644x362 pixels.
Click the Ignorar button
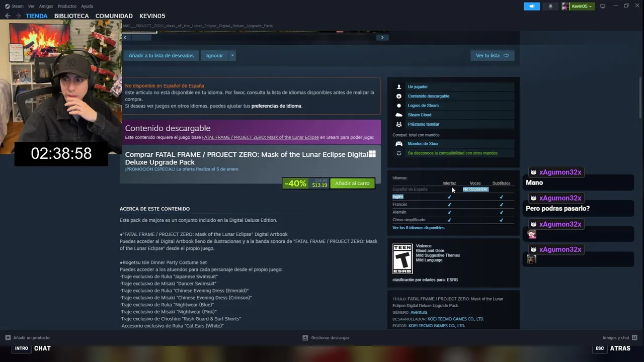pyautogui.click(x=214, y=56)
